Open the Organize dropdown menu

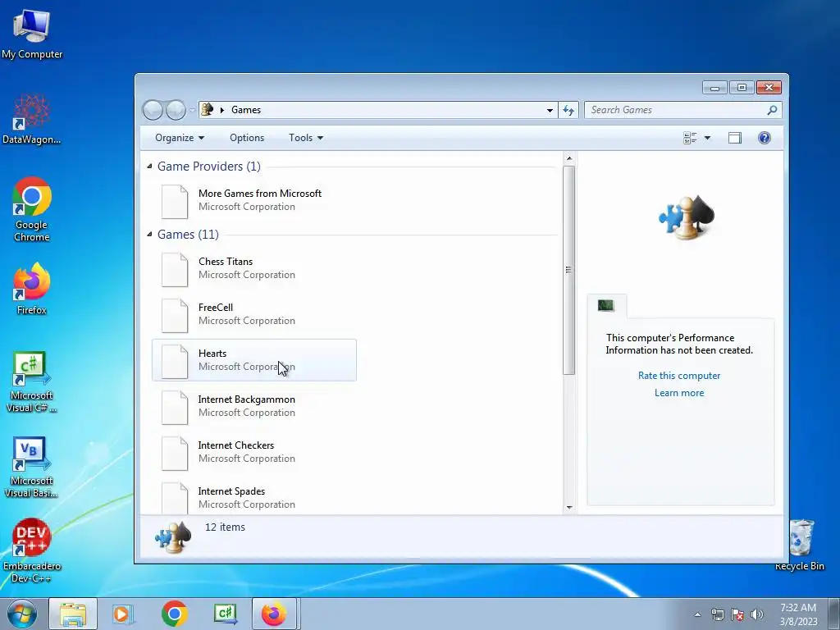point(180,138)
